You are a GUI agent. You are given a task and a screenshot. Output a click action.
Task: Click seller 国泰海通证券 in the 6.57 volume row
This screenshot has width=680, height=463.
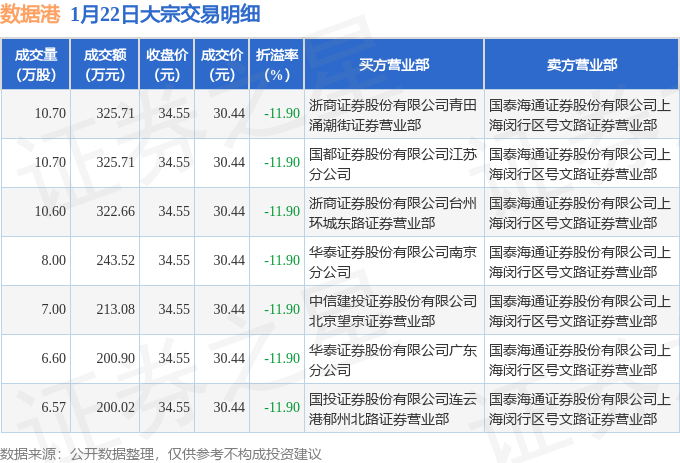580,409
